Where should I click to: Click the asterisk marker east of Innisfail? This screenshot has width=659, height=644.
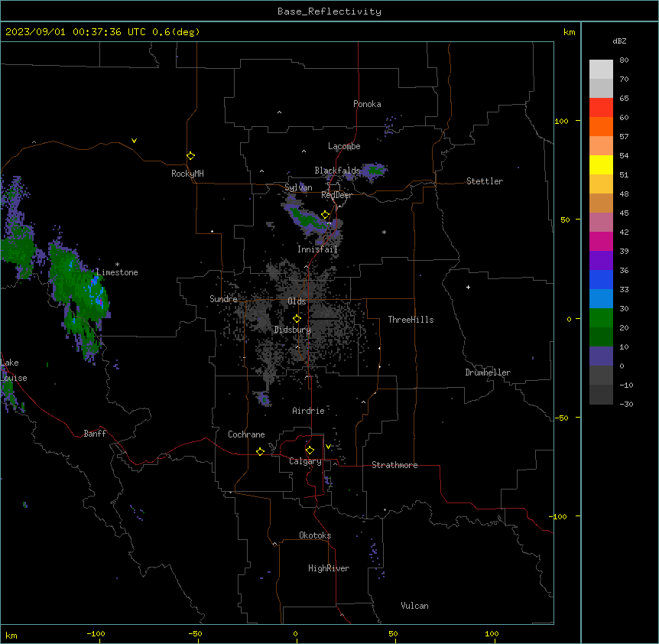pyautogui.click(x=384, y=232)
